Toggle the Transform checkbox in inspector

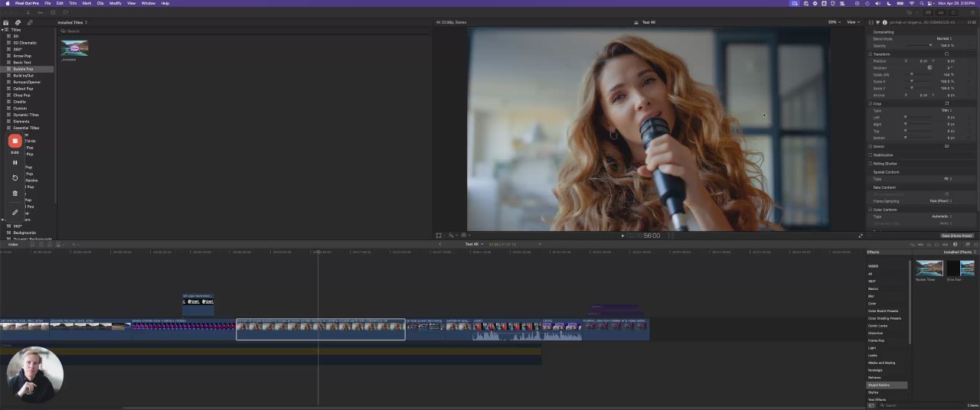(871, 54)
